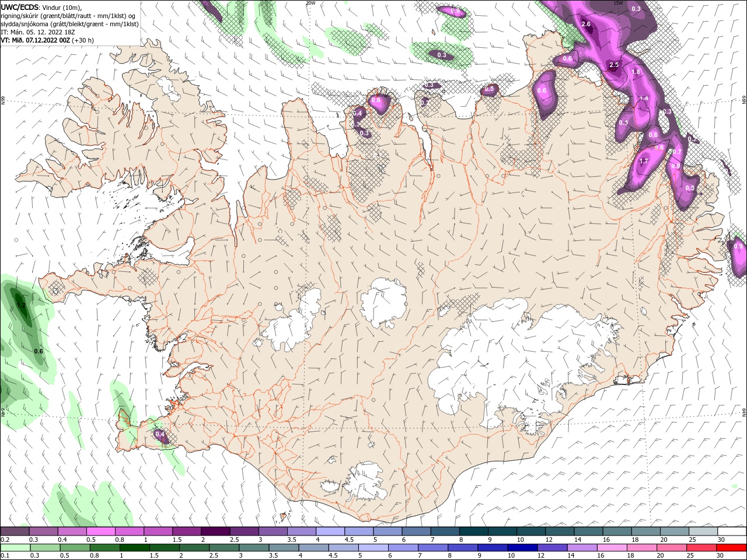Select the bright pink 0.5–0.8 swatch in upper legend
The height and width of the screenshot is (560, 747).
click(x=100, y=531)
